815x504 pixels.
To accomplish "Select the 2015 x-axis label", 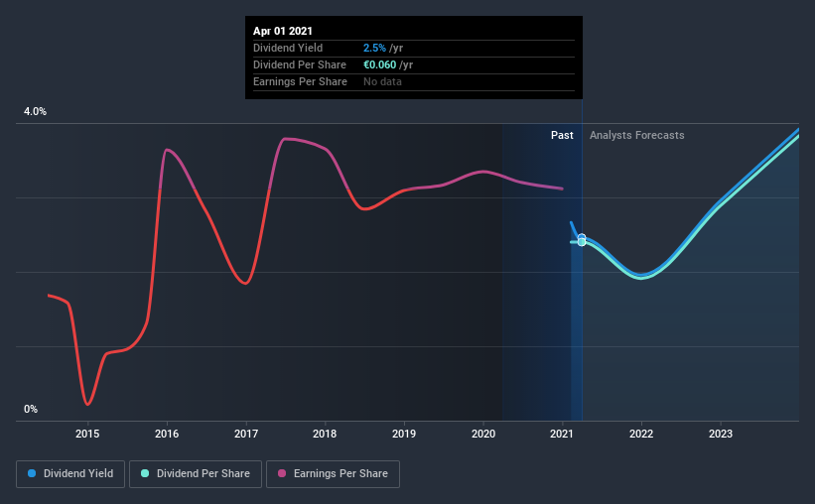I will coord(87,434).
